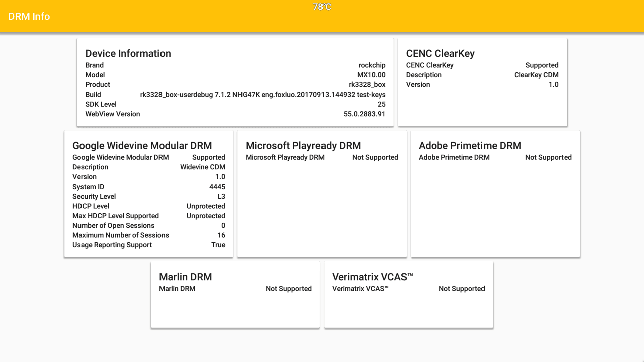Select the open sessions count "0"

coord(223,225)
